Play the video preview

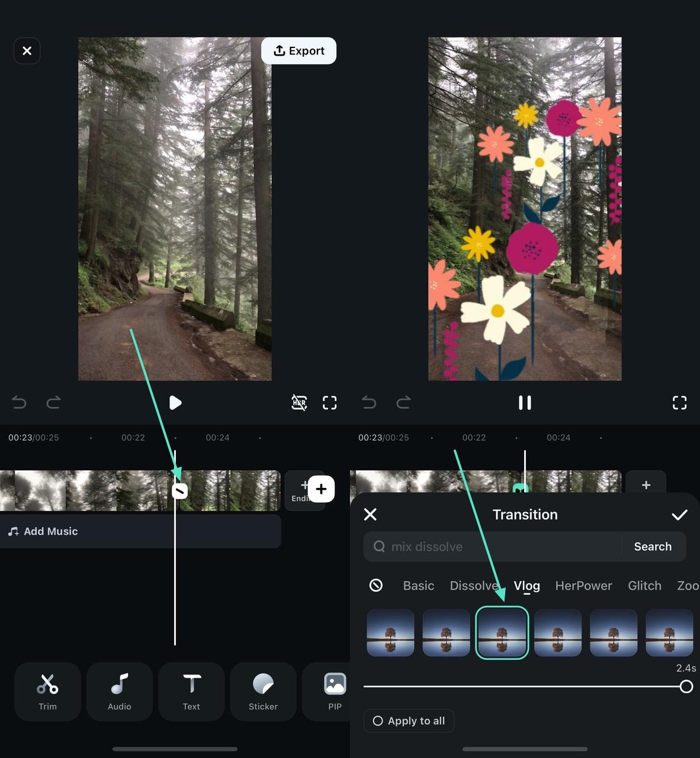(x=175, y=403)
